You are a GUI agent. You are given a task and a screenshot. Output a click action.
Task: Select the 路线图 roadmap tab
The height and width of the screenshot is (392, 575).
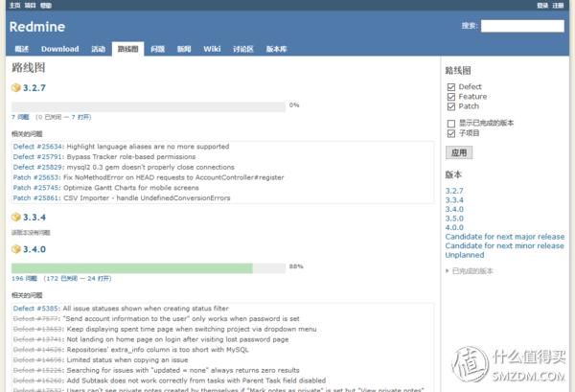pos(127,49)
